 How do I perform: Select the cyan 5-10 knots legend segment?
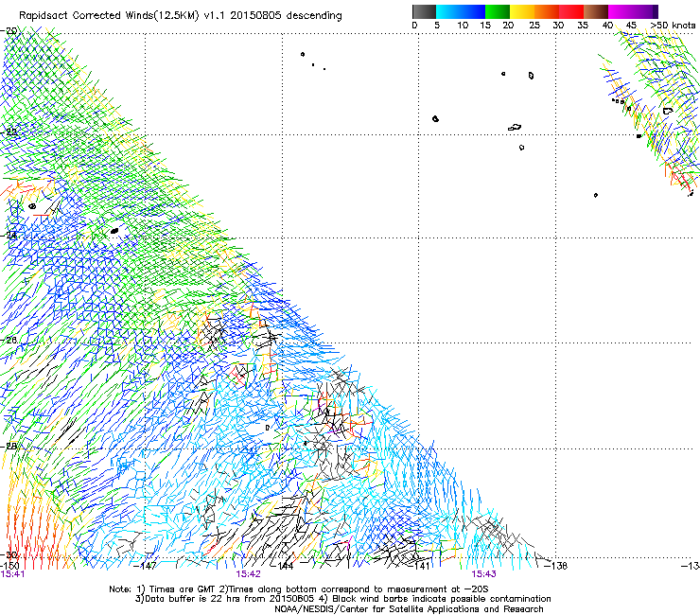click(x=448, y=11)
